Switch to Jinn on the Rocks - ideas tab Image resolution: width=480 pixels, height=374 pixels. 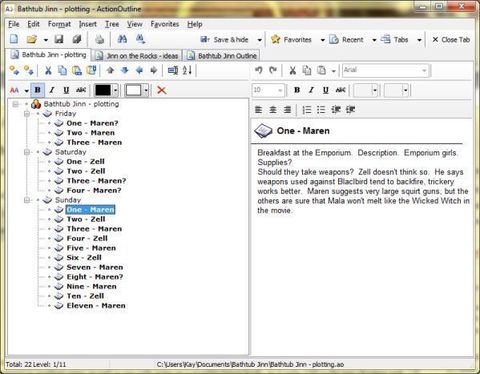pyautogui.click(x=138, y=56)
